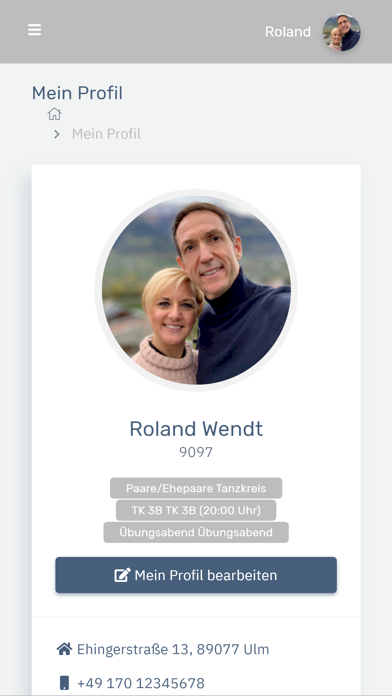Click Mein Profil bearbeiten button
Screen dimensions: 392x696
[x=196, y=575]
